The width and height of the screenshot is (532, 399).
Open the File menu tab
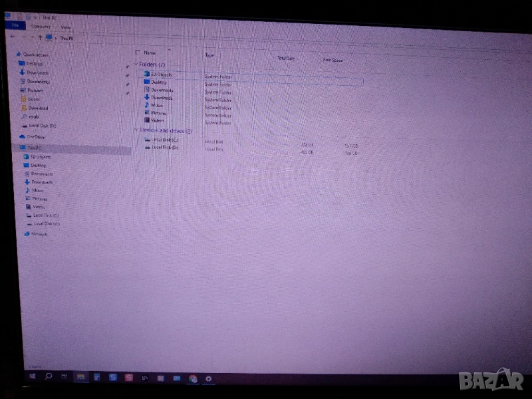(15, 25)
